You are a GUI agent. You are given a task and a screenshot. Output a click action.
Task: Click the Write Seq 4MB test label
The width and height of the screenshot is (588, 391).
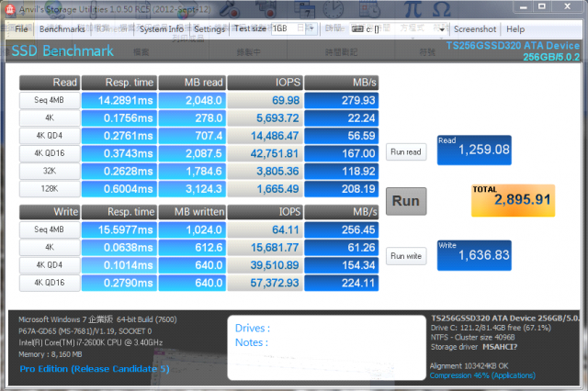[49, 229]
